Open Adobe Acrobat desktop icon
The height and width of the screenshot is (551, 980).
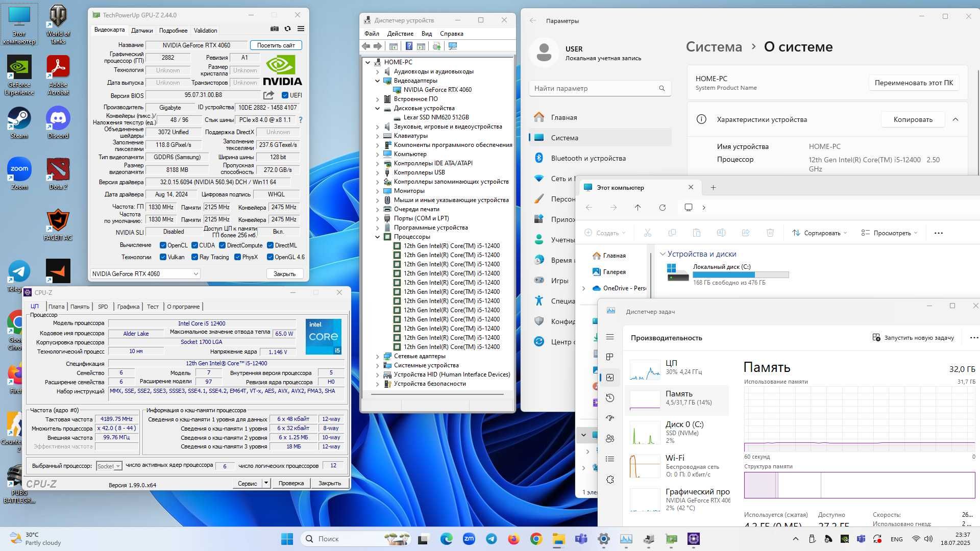coord(58,74)
